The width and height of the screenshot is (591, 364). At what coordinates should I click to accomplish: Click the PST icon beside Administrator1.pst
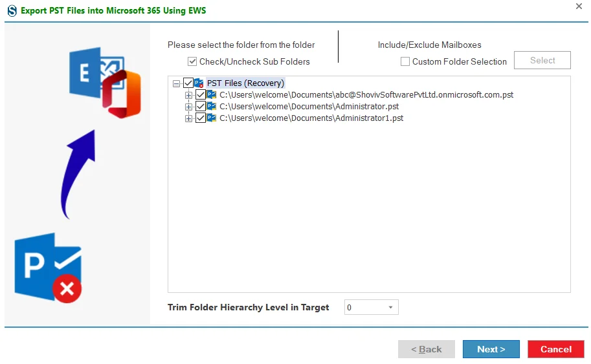212,118
